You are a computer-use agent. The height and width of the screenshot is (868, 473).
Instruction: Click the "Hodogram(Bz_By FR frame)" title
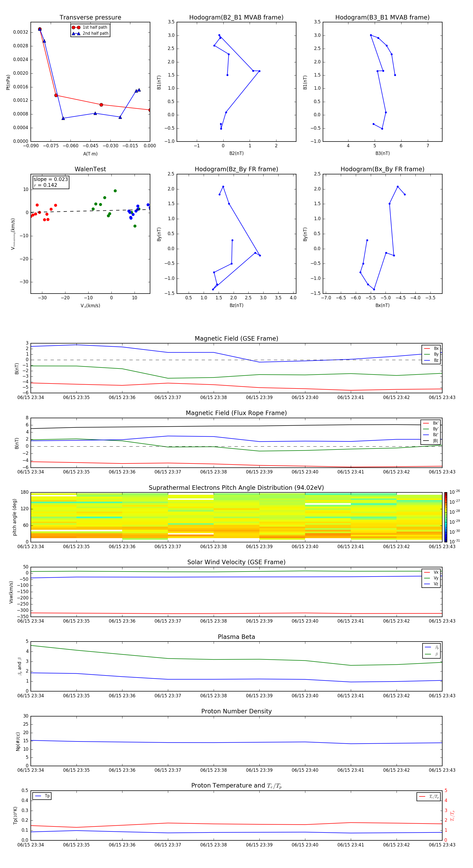point(236,169)
